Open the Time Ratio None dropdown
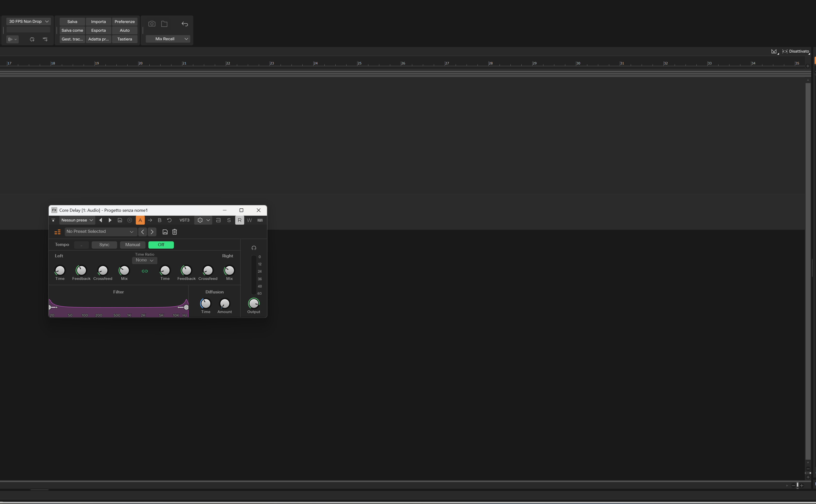 pos(145,260)
